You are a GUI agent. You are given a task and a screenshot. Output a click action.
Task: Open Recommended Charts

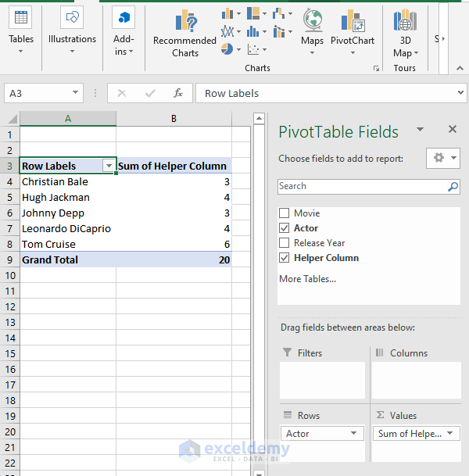[x=185, y=34]
